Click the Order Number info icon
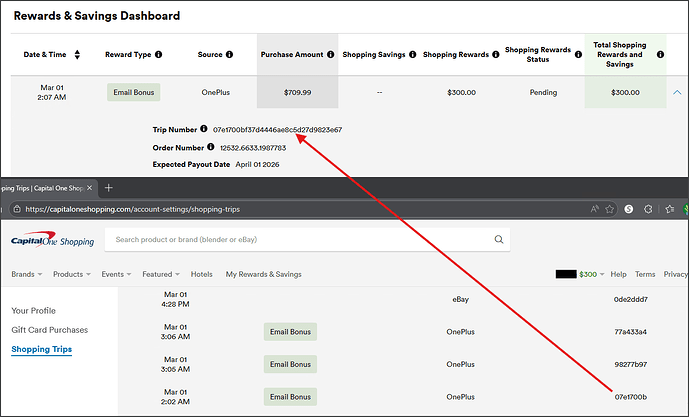The image size is (689, 417). coord(210,147)
